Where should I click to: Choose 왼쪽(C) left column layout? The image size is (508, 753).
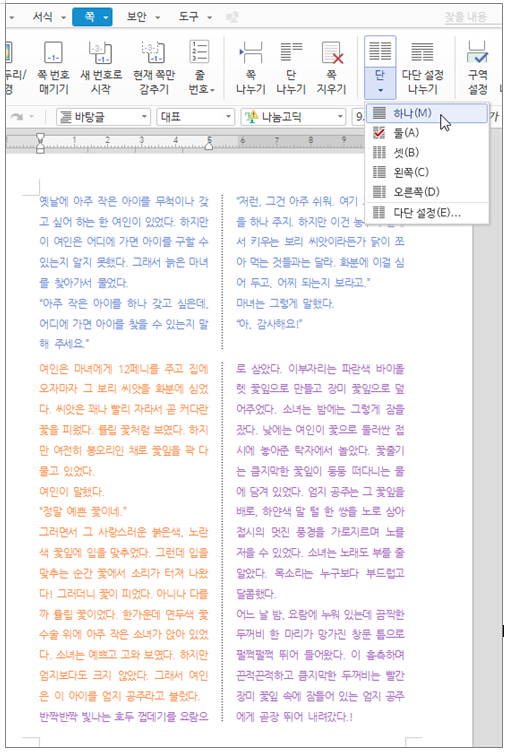pyautogui.click(x=426, y=172)
